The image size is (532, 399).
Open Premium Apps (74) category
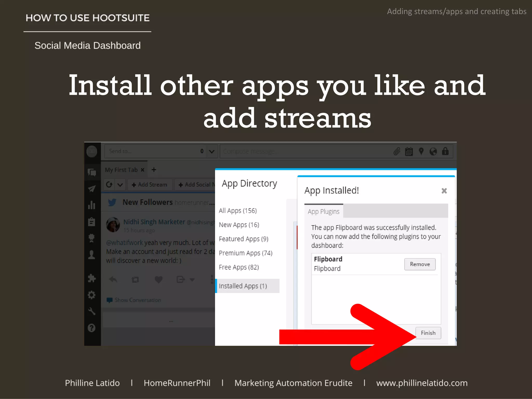tap(245, 253)
